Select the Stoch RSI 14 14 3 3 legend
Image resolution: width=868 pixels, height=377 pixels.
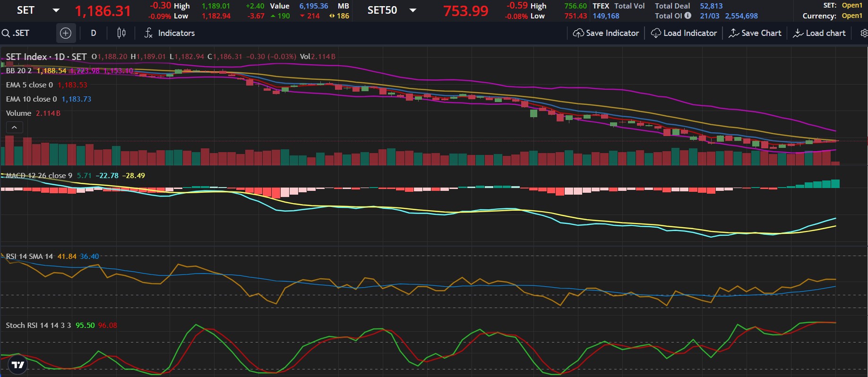[x=38, y=326]
